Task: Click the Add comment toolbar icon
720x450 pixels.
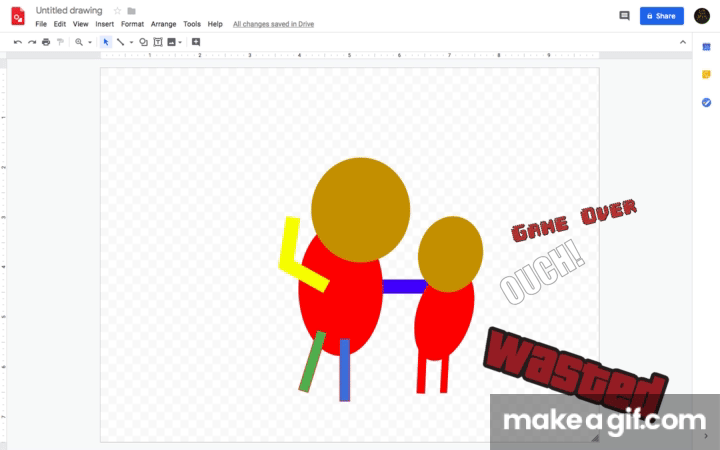Action: [196, 42]
